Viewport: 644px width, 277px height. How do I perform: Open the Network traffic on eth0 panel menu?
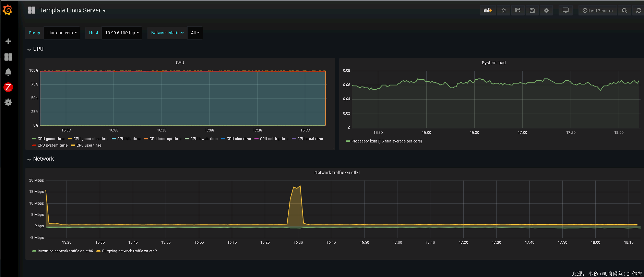(337, 173)
